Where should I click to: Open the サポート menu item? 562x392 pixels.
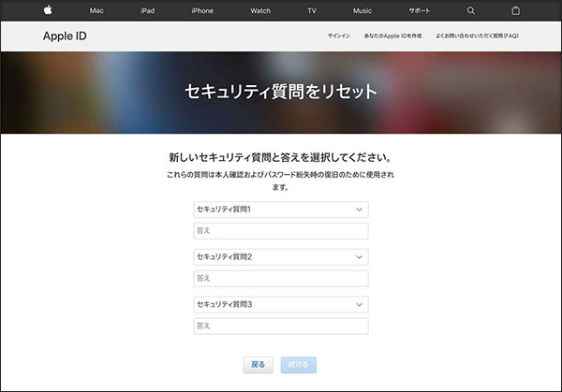pos(420,10)
